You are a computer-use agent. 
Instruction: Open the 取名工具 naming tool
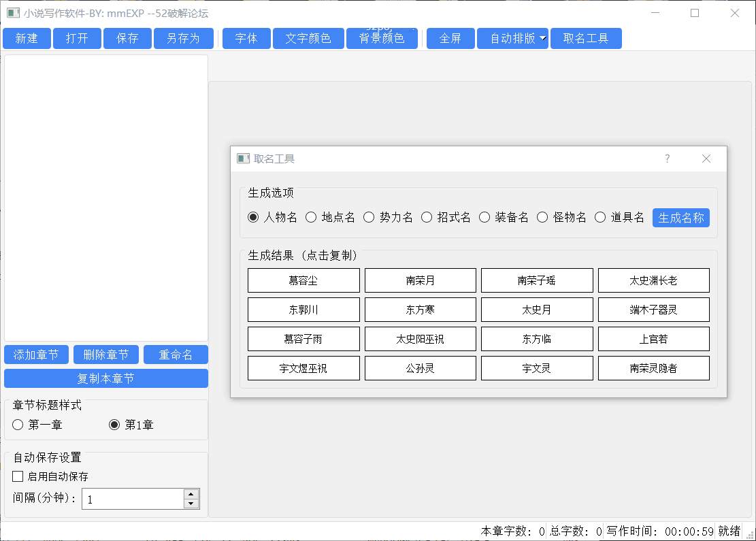coord(586,39)
